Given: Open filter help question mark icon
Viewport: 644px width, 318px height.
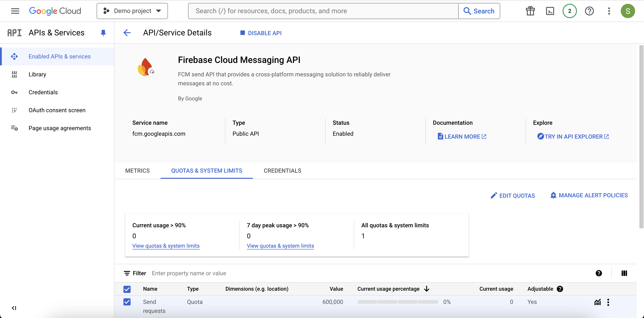Looking at the screenshot, I should (599, 273).
